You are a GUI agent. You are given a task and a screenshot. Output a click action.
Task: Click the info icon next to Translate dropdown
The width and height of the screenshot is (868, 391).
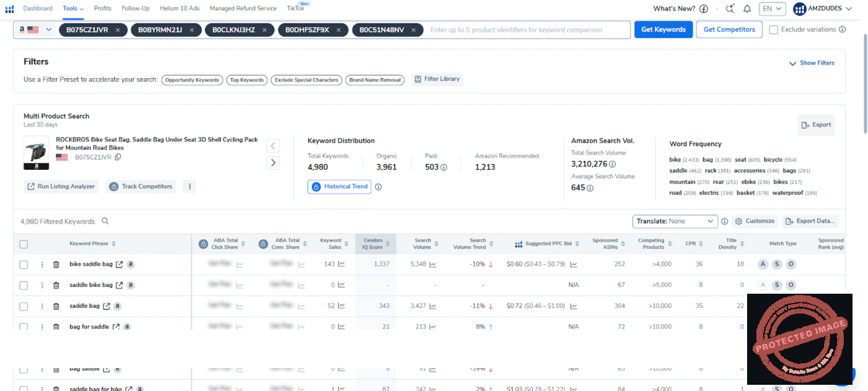(724, 221)
